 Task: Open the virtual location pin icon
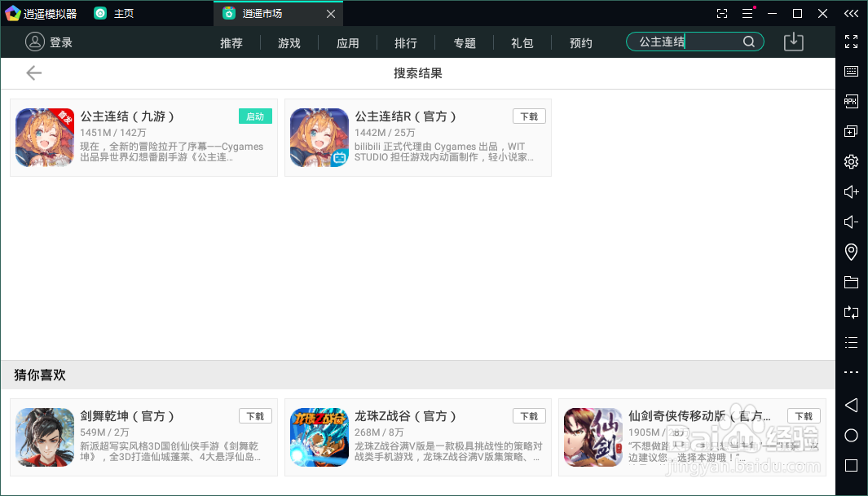tap(852, 252)
